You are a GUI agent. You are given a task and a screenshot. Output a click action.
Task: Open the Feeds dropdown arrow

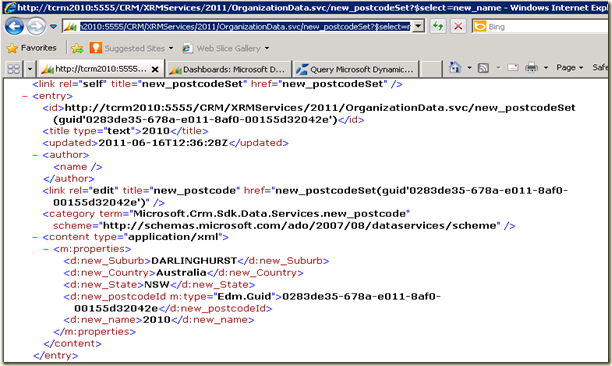tap(498, 68)
